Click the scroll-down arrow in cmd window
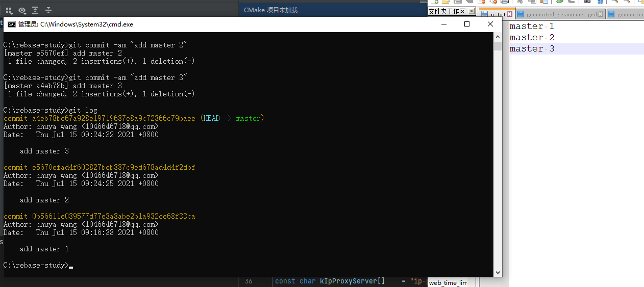The height and width of the screenshot is (287, 644). pos(498,272)
